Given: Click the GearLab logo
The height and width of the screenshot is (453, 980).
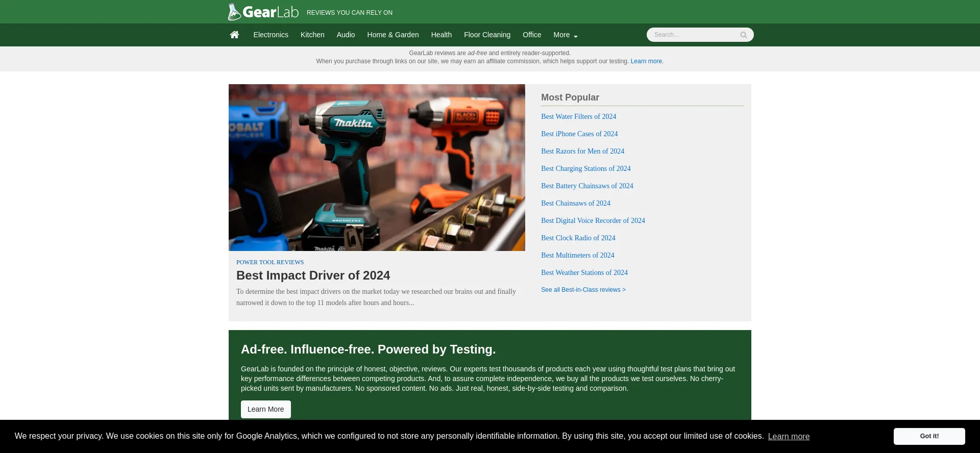Looking at the screenshot, I should coord(263,12).
